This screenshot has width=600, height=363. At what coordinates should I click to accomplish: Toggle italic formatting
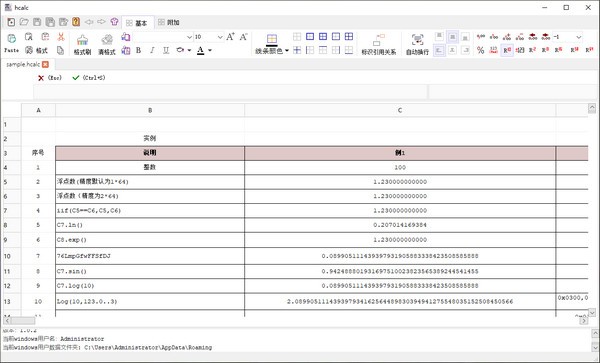coord(152,50)
